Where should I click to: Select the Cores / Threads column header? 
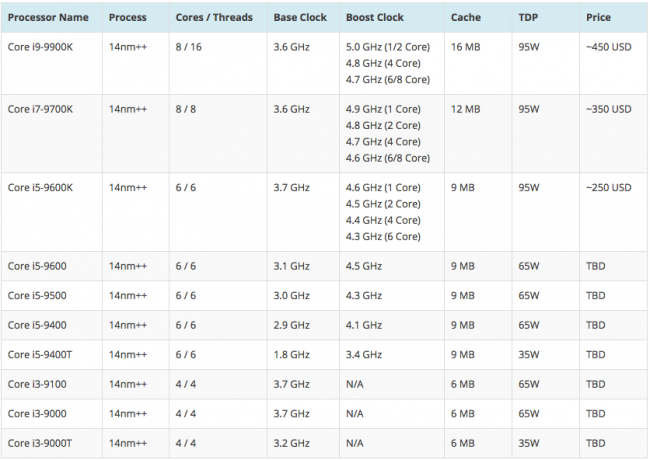pos(214,18)
